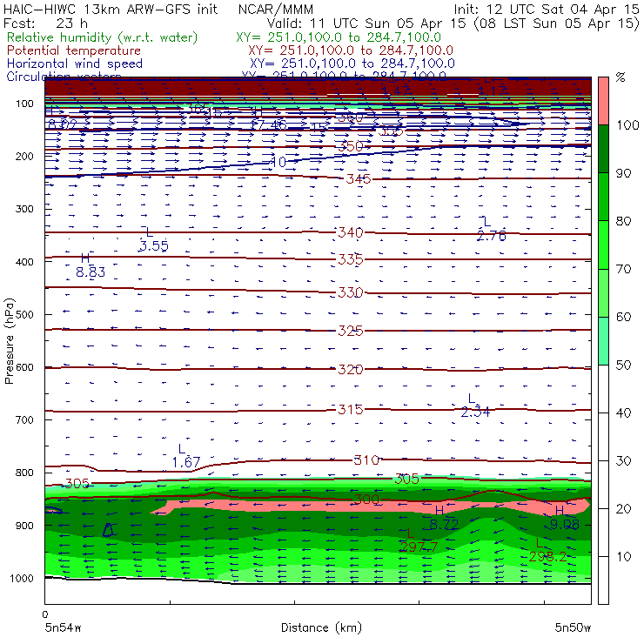
Task: Click the dark green 90–100% color bar segment
Action: [603, 149]
